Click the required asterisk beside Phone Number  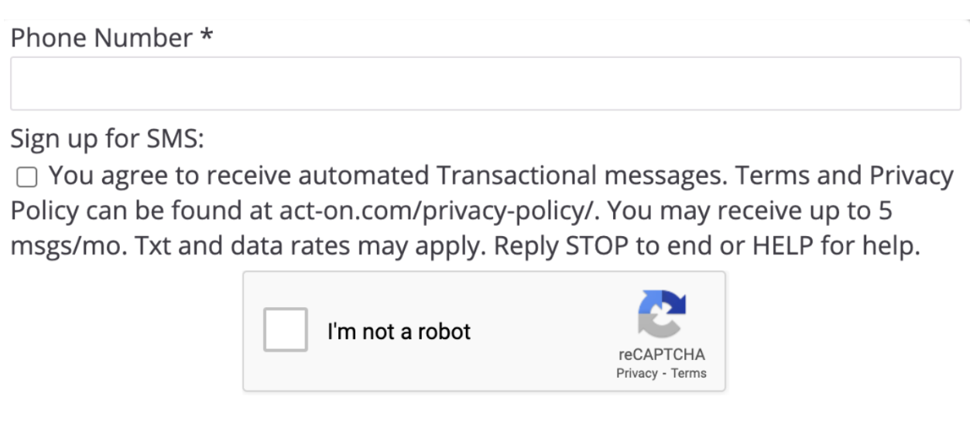coord(206,36)
